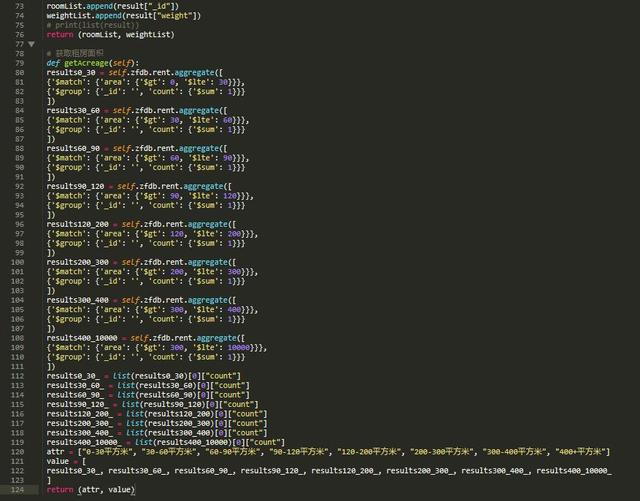Click variable 'results90_120' on line 92

(x=75, y=187)
